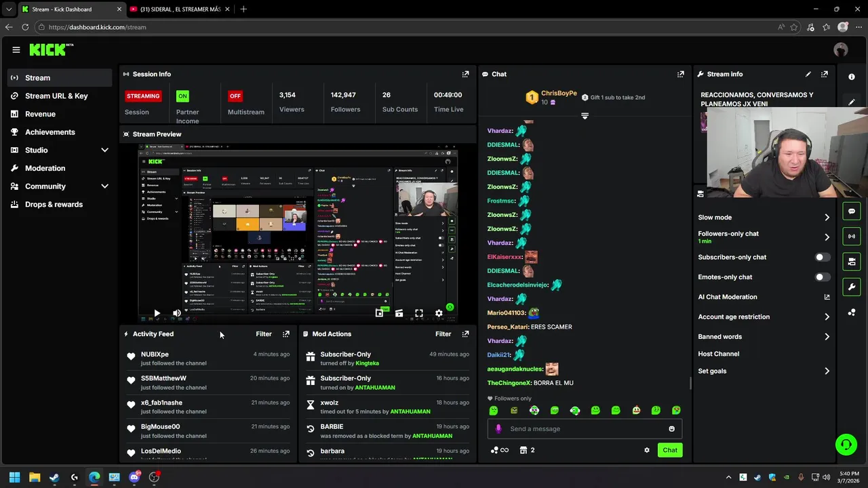868x488 pixels.
Task: Pop out the Chat panel
Action: 681,74
